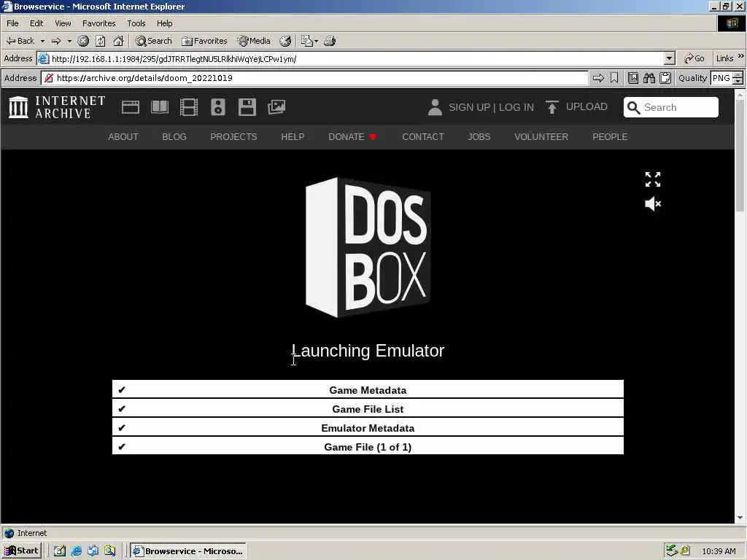Open the Tools menu
This screenshot has height=560, width=747.
coord(136,23)
